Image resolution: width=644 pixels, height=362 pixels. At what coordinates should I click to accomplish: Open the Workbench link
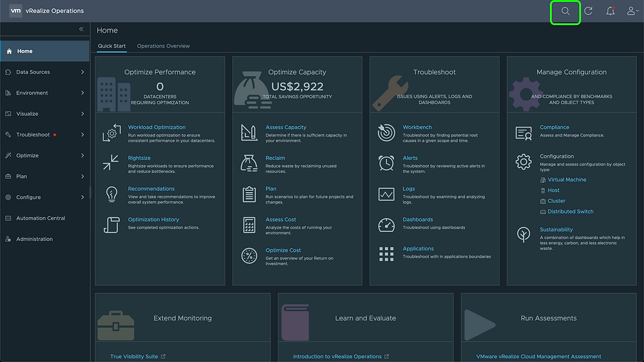(x=417, y=128)
